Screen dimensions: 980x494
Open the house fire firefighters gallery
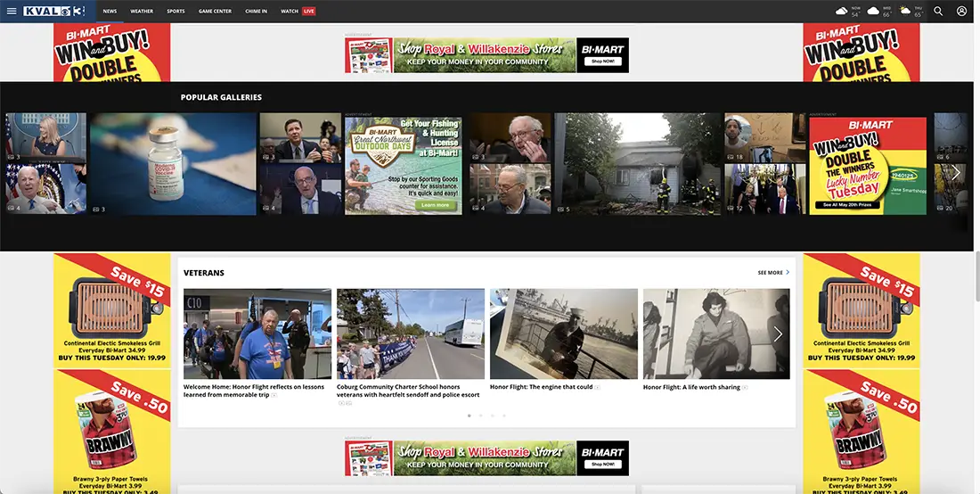[638, 164]
